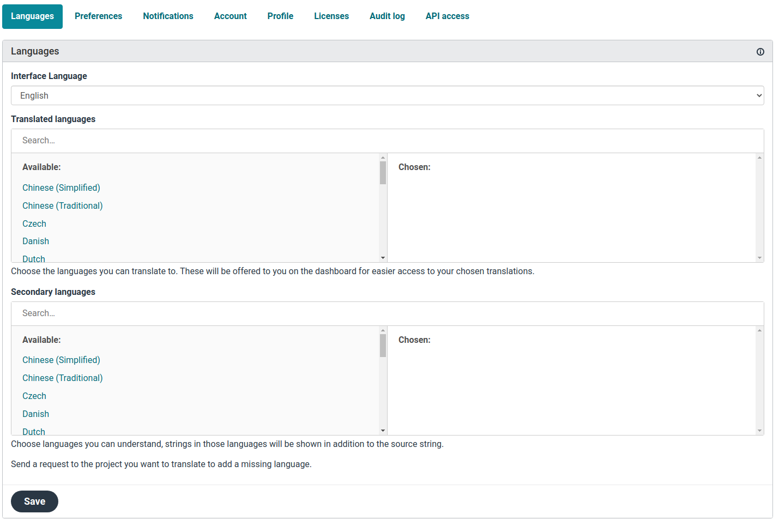Switch to the Notifications tab
The width and height of the screenshot is (779, 532).
(168, 16)
